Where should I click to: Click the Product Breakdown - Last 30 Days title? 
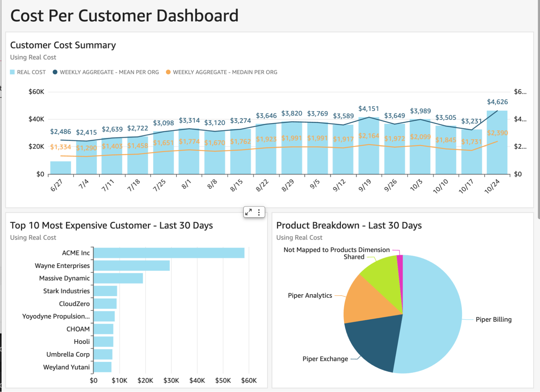349,225
